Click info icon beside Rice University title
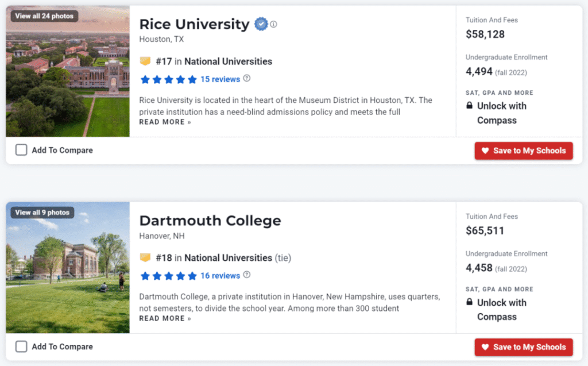The image size is (588, 366). click(x=274, y=24)
